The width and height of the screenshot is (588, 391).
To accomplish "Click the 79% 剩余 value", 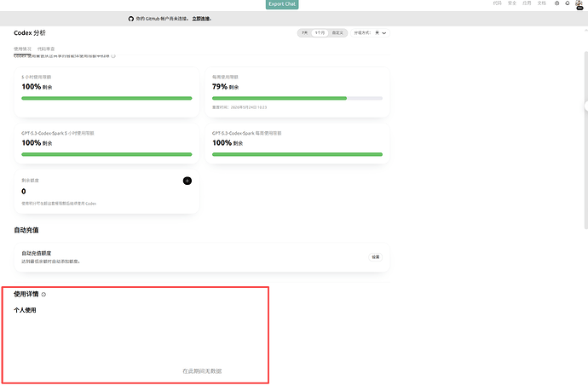I will (225, 87).
